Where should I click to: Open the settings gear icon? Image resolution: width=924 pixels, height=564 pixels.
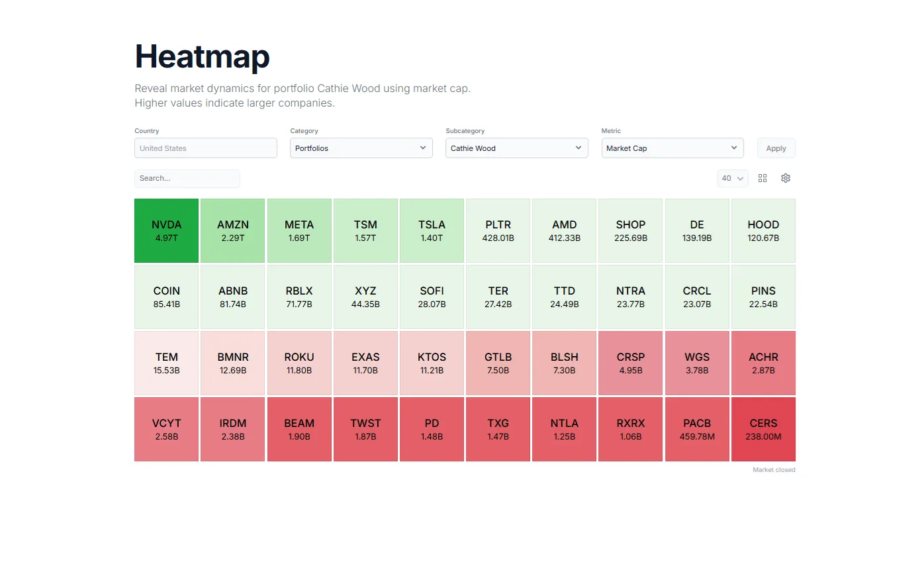click(x=786, y=178)
